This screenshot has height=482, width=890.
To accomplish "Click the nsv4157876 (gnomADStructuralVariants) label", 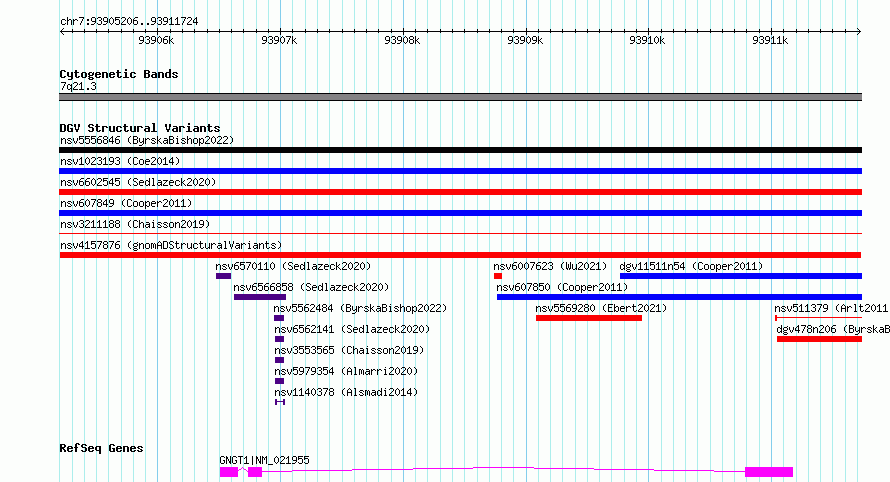I will [x=171, y=245].
